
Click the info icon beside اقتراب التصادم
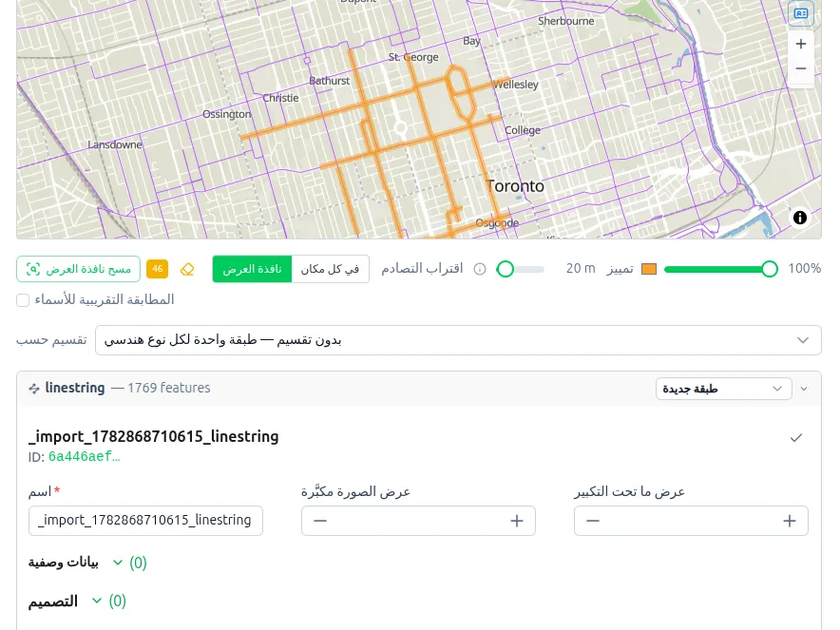(480, 269)
